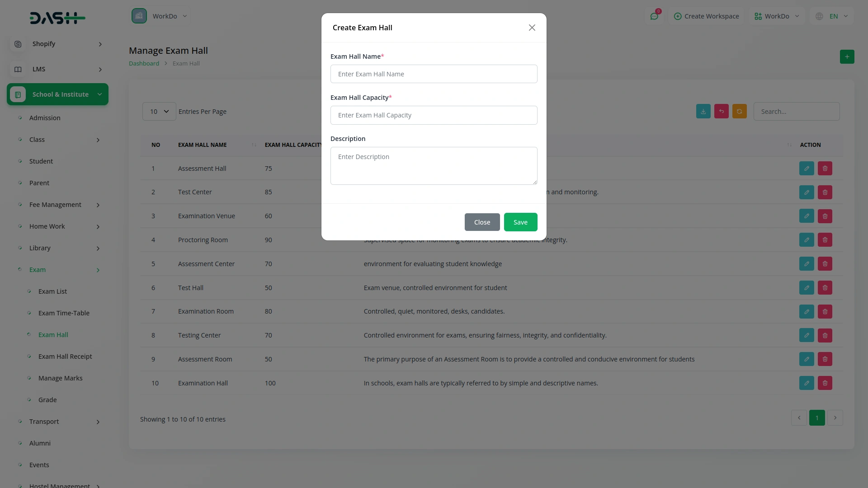
Task: Click the green Save button
Action: coord(520,222)
